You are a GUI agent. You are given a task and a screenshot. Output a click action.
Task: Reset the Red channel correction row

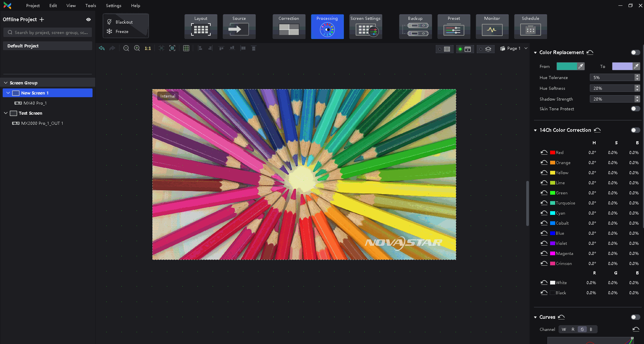point(544,152)
